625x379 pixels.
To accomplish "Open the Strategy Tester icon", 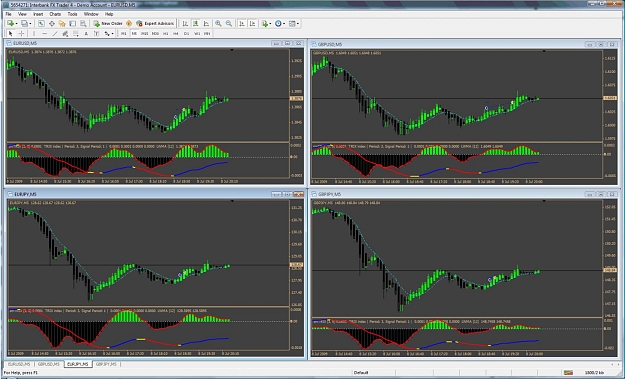I will click(x=83, y=24).
